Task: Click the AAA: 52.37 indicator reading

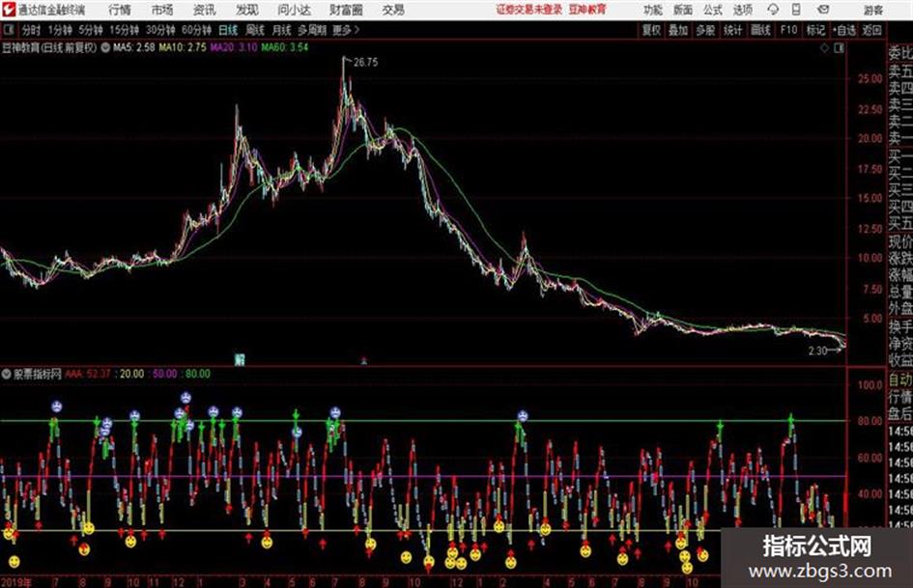Action: (87, 374)
